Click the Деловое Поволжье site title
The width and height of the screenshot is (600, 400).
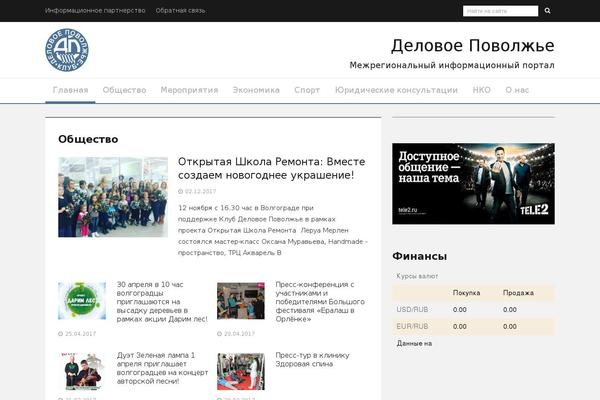[472, 45]
